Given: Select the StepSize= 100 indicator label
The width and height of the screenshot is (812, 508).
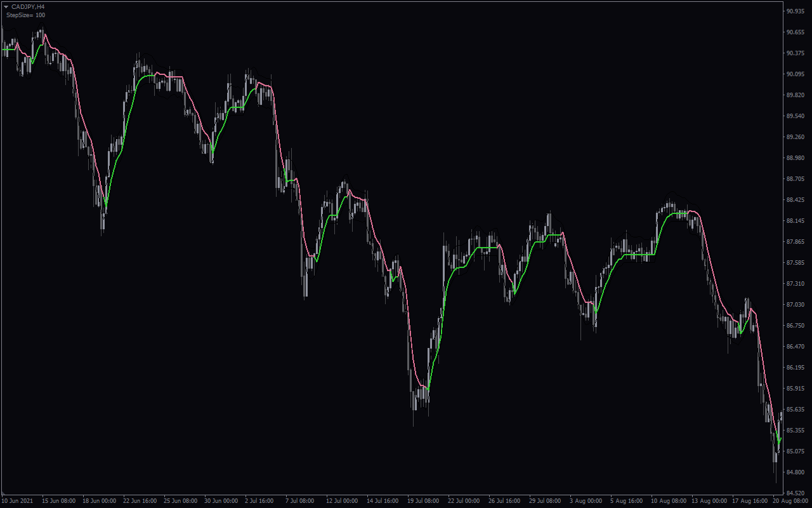Looking at the screenshot, I should [25, 15].
